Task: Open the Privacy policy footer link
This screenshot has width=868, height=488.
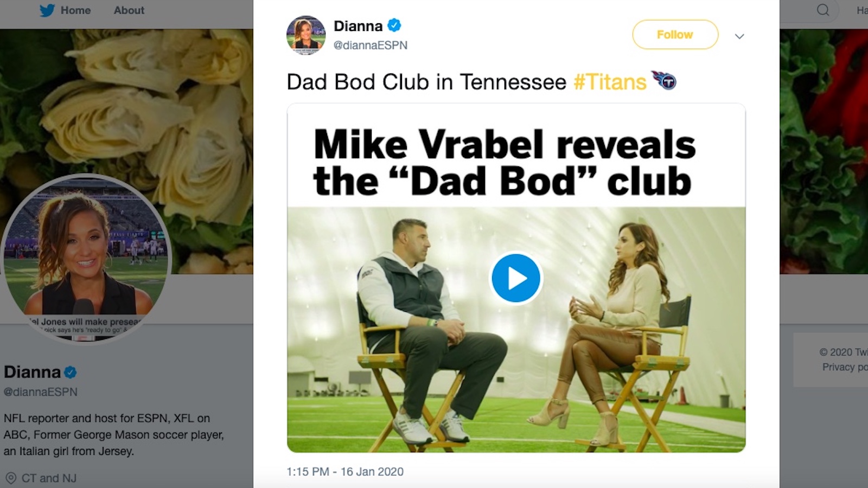Action: 844,367
